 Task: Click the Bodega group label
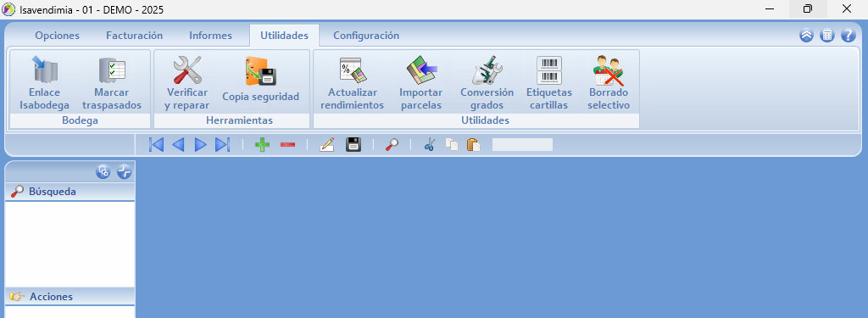click(80, 120)
